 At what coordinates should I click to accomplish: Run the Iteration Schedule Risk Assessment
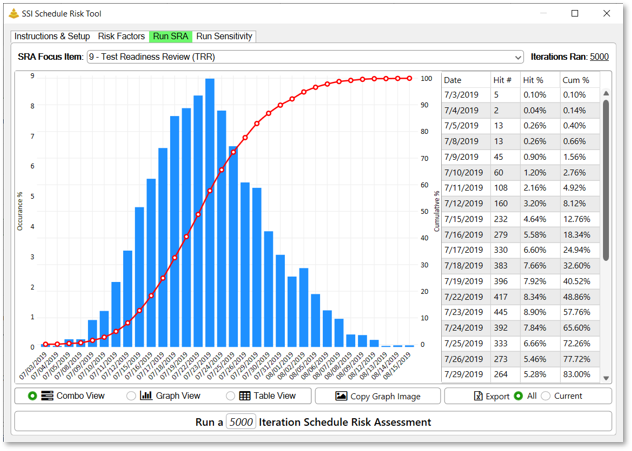pyautogui.click(x=313, y=422)
